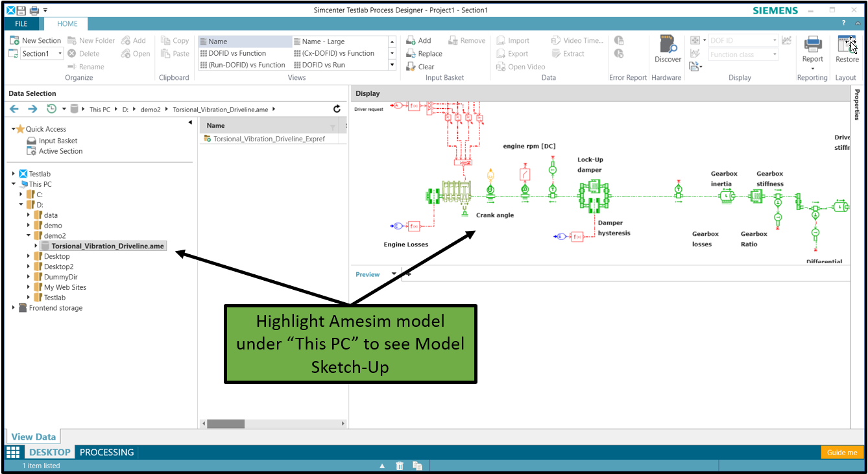This screenshot has width=868, height=474.
Task: Select the Name - Large view
Action: tap(339, 41)
